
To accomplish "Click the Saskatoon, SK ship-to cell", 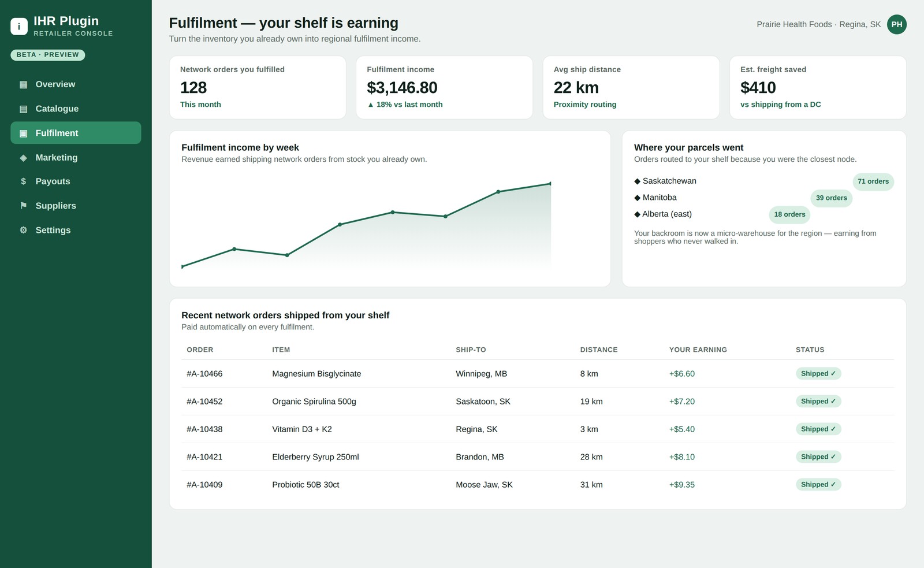I will 483,402.
